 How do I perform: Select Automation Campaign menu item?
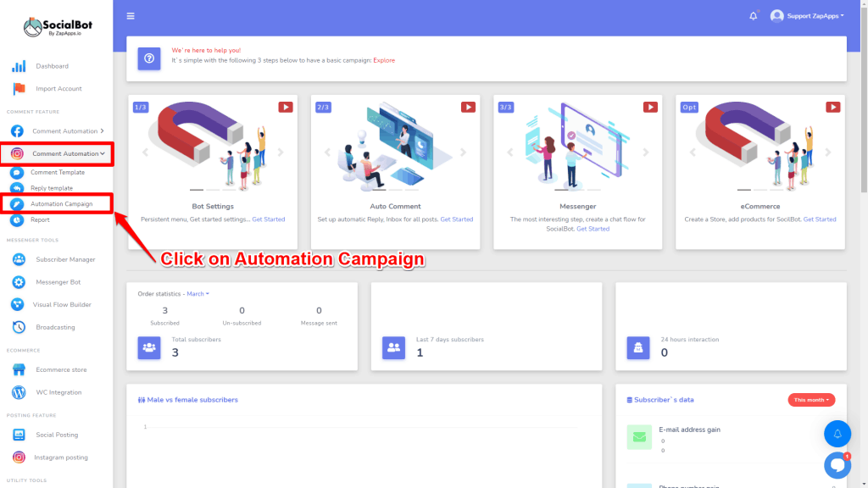tap(61, 203)
